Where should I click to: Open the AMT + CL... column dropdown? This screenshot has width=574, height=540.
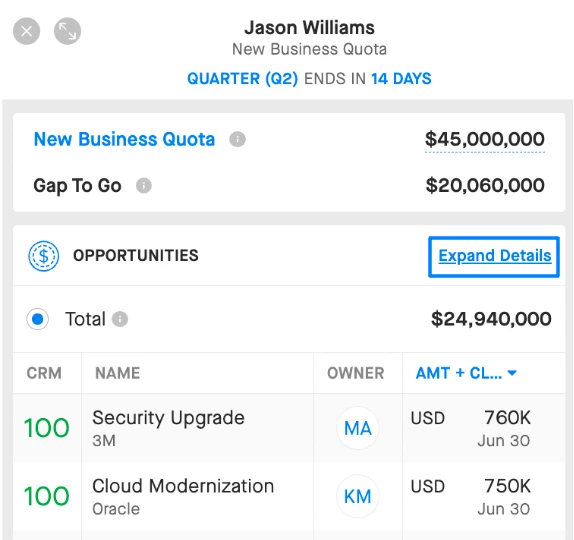click(x=466, y=373)
